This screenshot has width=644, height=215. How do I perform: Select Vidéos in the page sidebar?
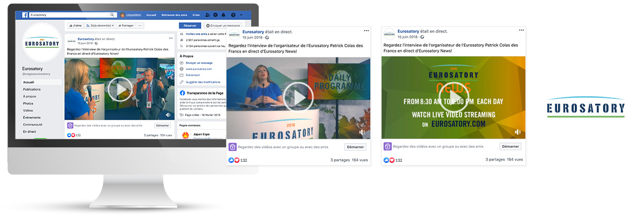coord(28,110)
